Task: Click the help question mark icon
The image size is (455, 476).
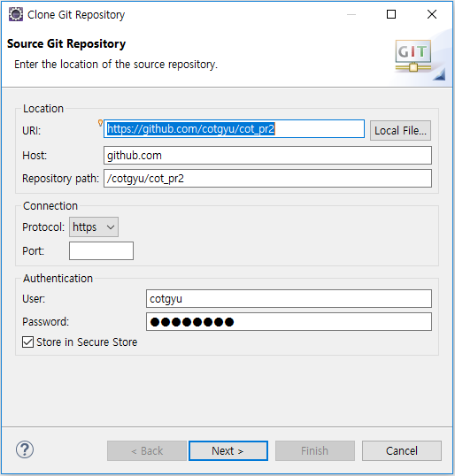Action: [25, 449]
